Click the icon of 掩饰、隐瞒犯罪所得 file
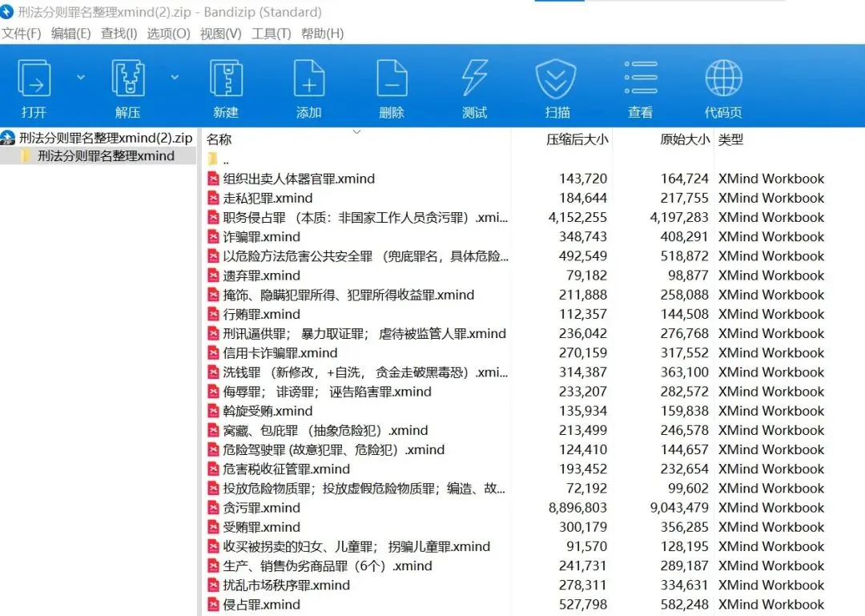The width and height of the screenshot is (865, 616). point(214,295)
